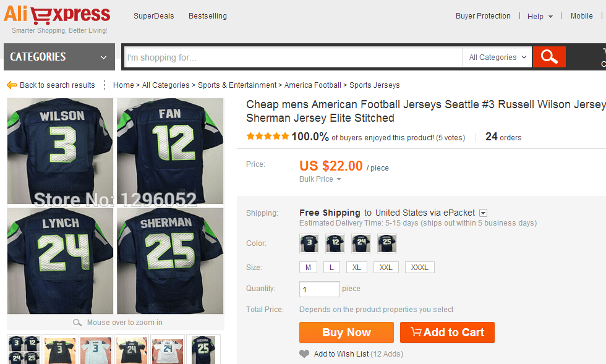Open the SuperDeals menu item

click(x=154, y=16)
